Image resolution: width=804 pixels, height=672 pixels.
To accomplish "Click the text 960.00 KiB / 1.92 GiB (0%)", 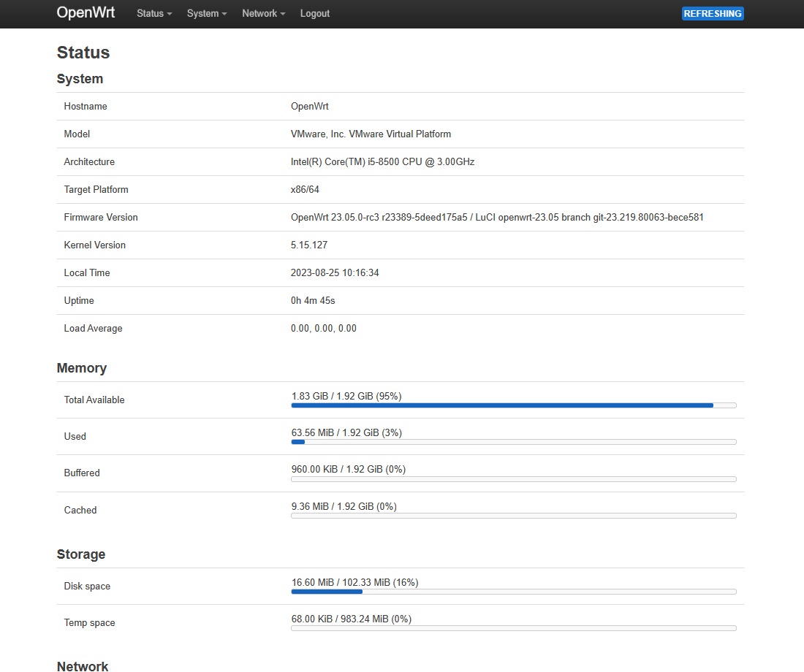I will (349, 469).
